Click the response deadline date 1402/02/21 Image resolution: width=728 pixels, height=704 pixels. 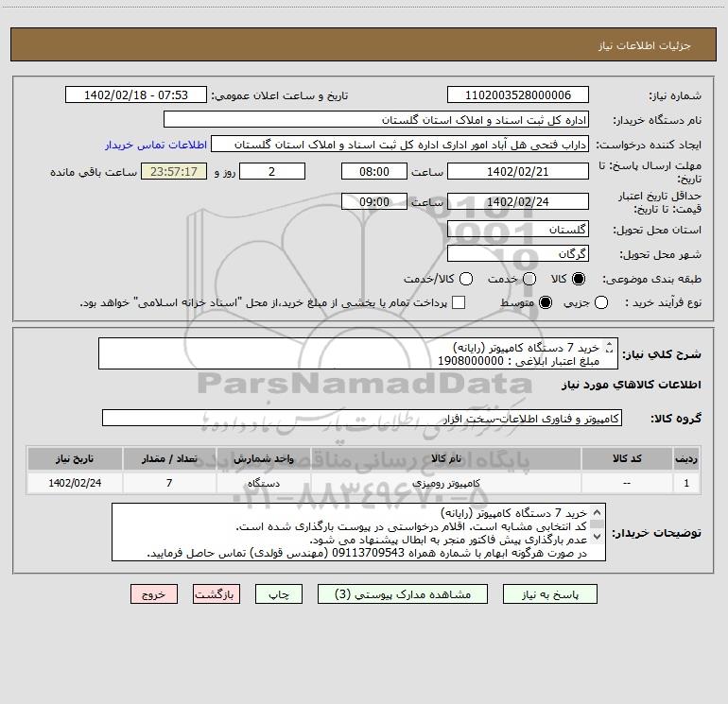click(x=518, y=172)
